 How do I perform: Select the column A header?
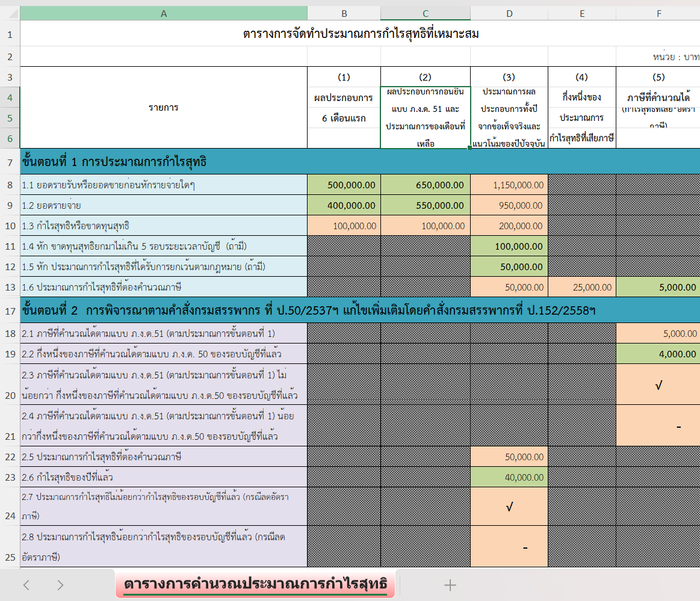[x=163, y=13]
